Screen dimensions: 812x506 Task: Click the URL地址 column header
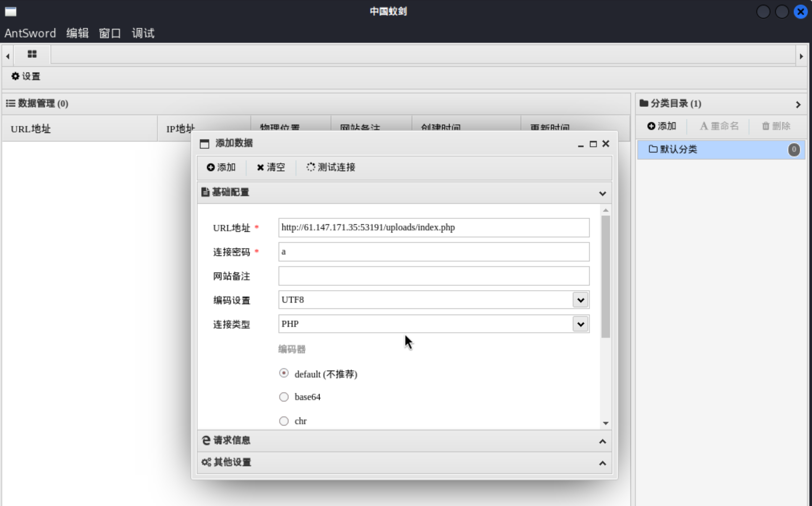[x=80, y=129]
